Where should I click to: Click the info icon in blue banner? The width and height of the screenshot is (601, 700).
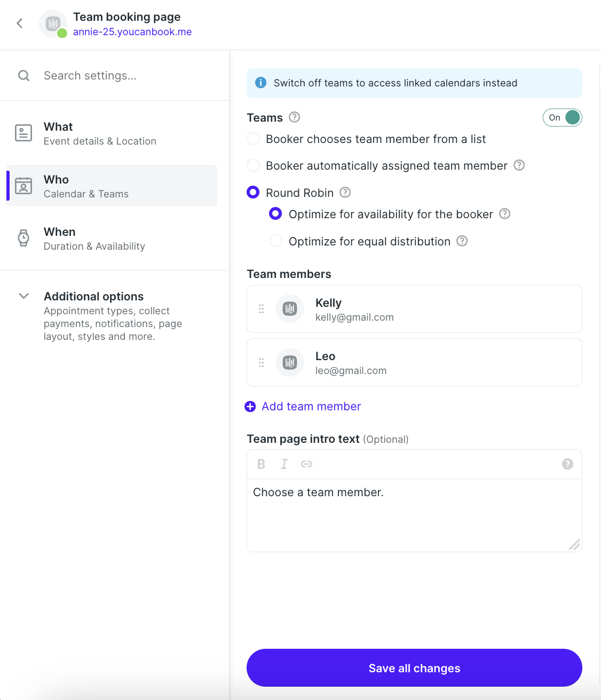[261, 83]
